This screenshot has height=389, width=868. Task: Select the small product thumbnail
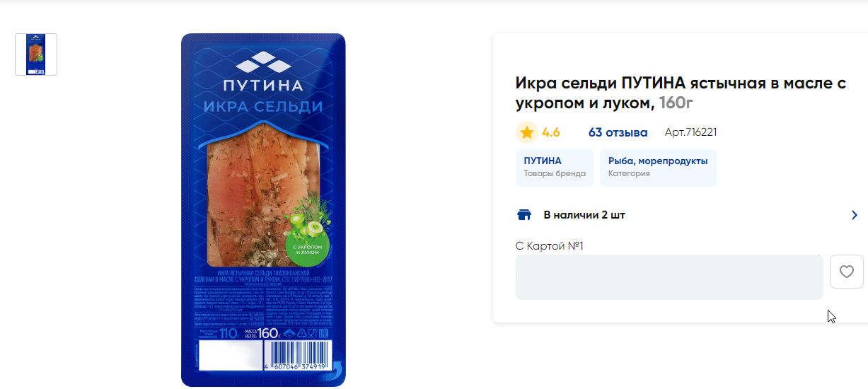(x=36, y=54)
